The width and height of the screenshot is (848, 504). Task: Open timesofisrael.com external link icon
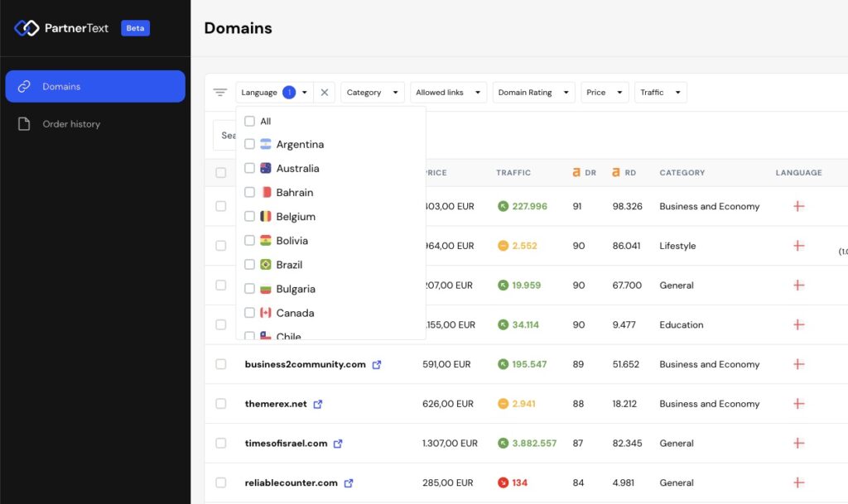tap(338, 444)
